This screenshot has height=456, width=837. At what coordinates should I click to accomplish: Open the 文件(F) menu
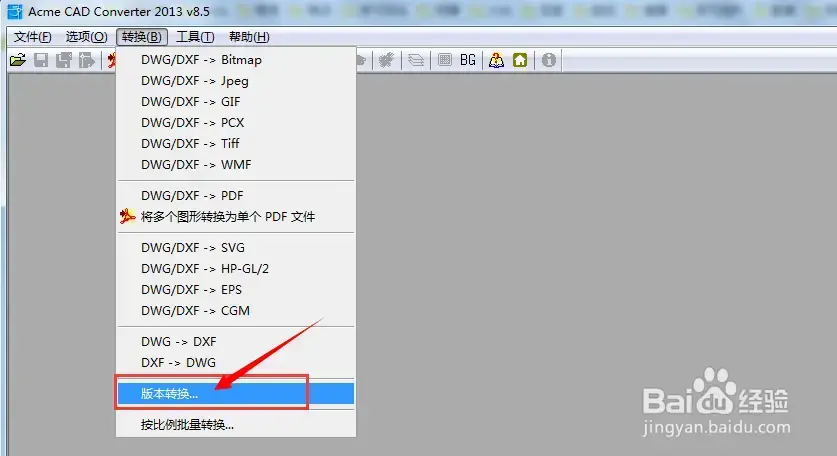pos(33,37)
